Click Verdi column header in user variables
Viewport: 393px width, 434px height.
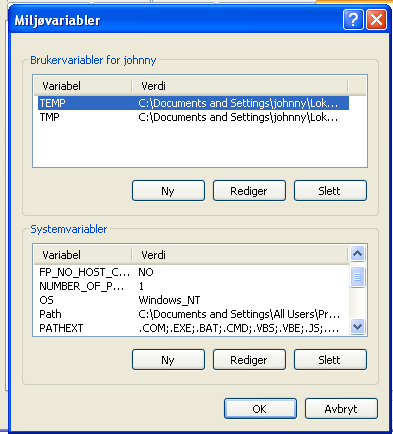point(240,86)
